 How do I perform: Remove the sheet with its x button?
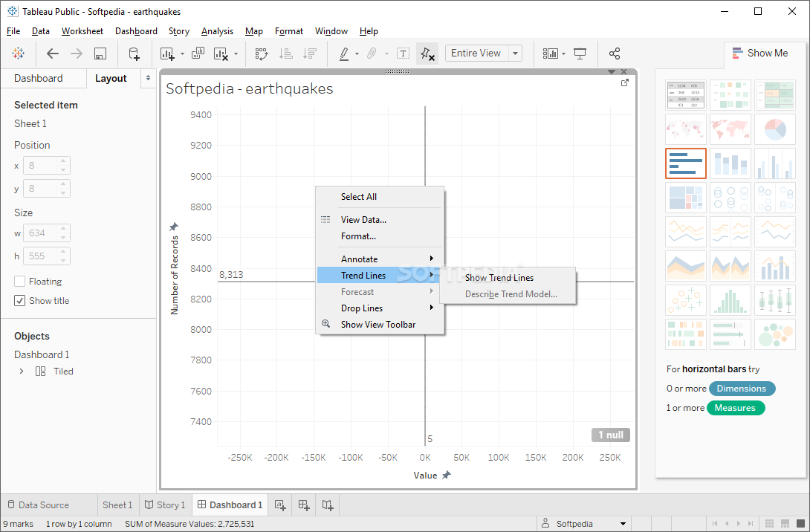click(624, 72)
